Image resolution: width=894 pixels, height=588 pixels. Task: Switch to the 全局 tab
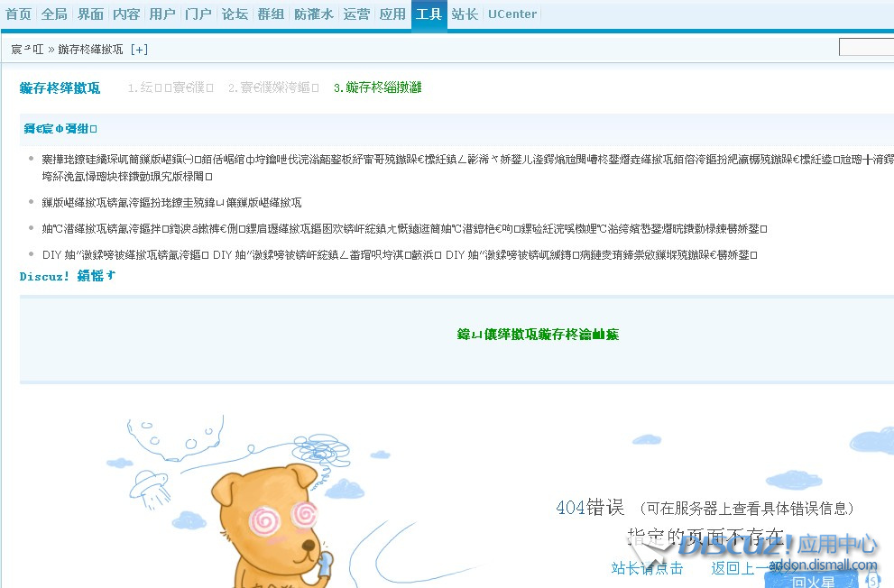coord(54,14)
